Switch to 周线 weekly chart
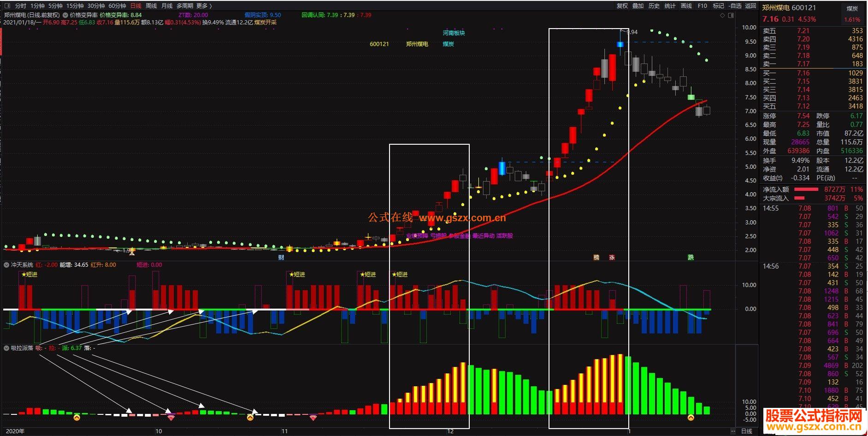868x436 pixels. [151, 6]
